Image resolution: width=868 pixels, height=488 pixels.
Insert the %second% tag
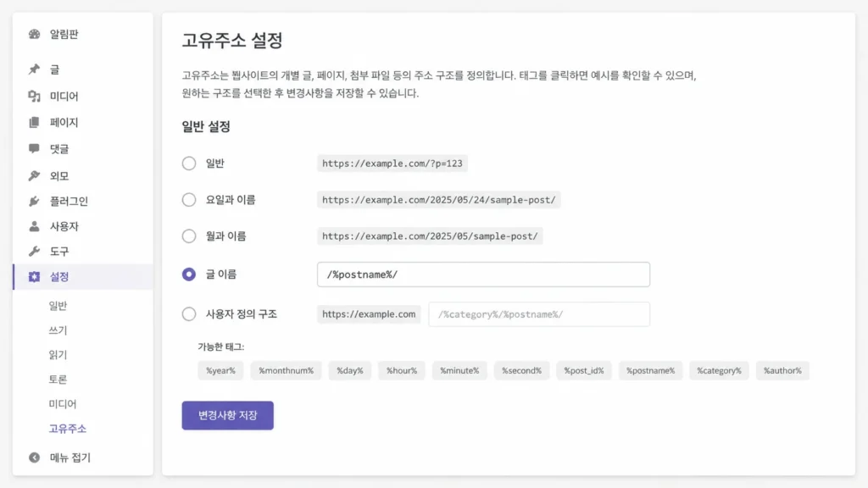(x=521, y=371)
